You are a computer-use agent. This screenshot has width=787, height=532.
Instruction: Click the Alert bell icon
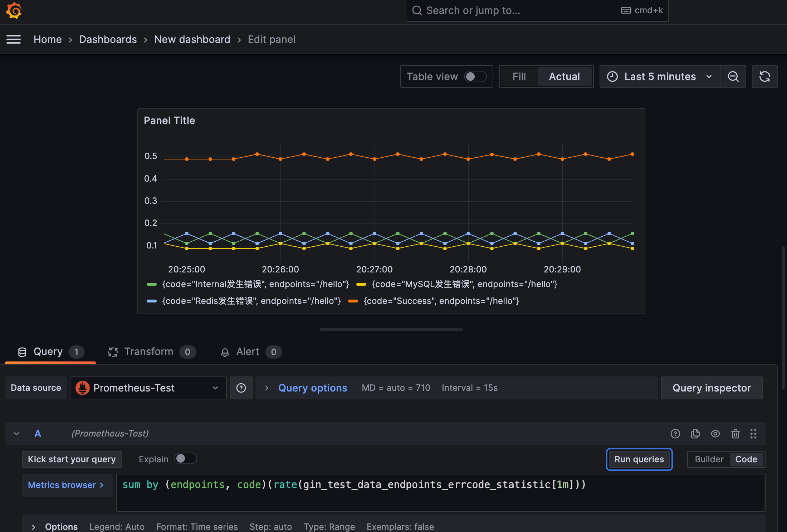[225, 352]
